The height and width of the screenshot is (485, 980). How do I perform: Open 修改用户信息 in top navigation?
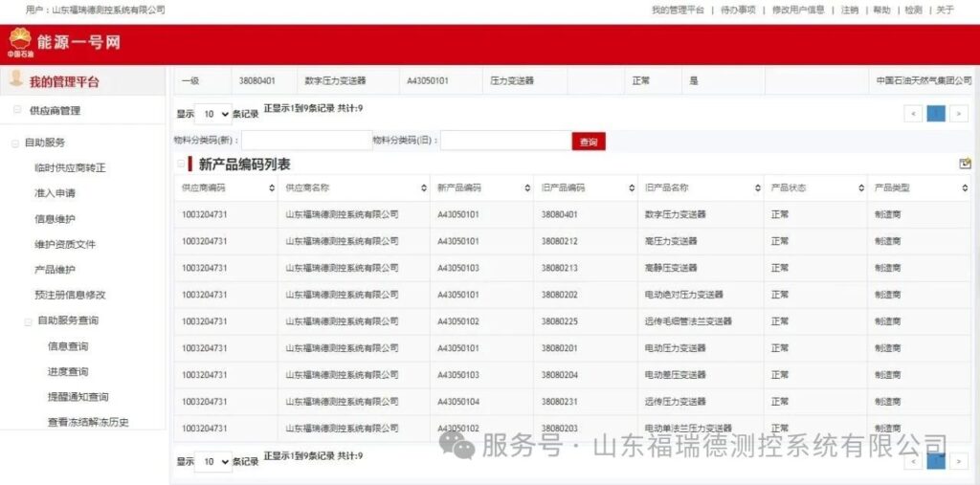click(x=798, y=10)
